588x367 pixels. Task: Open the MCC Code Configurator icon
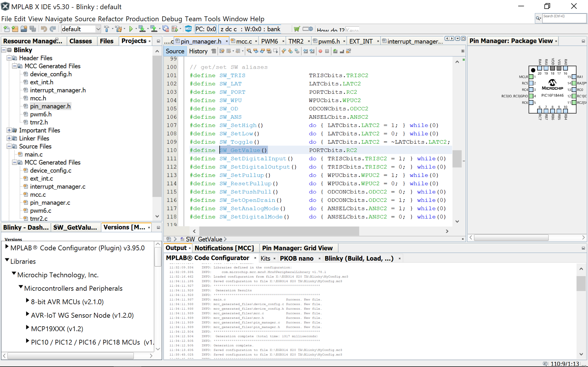point(188,29)
